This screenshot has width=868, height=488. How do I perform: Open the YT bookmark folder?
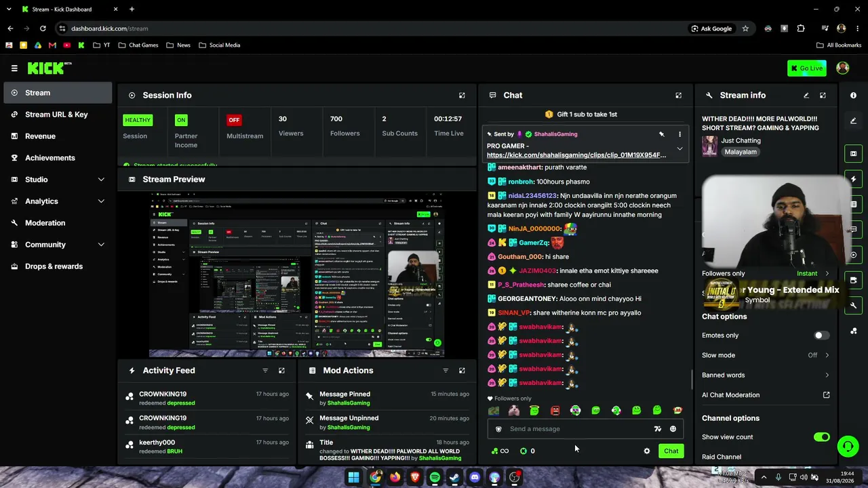click(x=102, y=45)
